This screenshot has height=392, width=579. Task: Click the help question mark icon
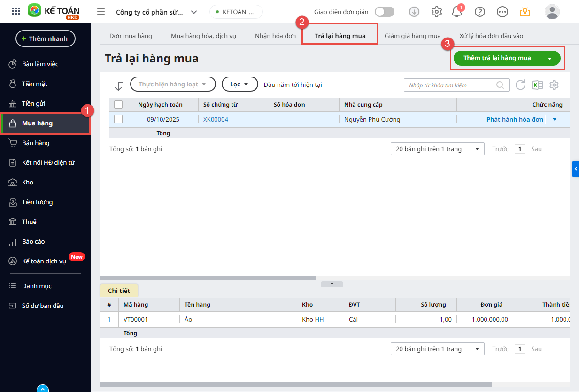point(479,12)
